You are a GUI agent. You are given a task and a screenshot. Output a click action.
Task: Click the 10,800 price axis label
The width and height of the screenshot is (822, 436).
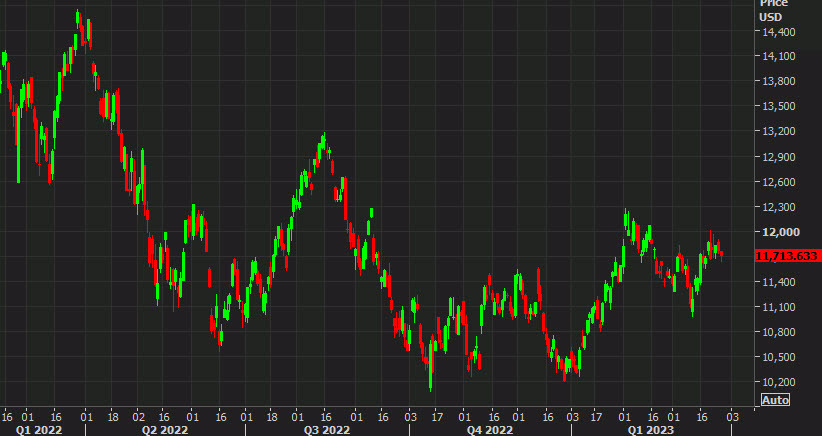click(x=779, y=332)
